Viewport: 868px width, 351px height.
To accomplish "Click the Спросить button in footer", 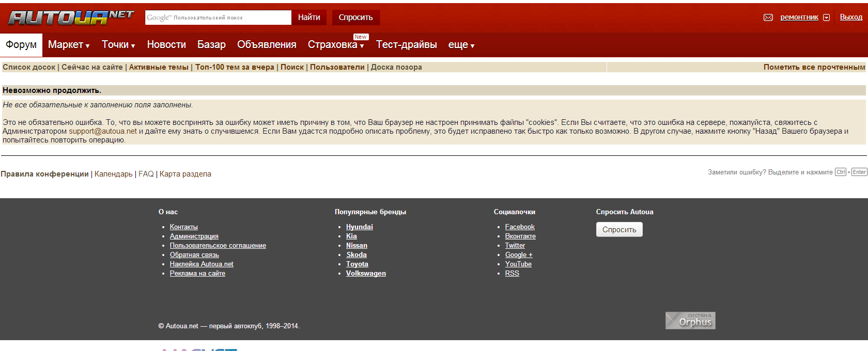I will coord(619,230).
